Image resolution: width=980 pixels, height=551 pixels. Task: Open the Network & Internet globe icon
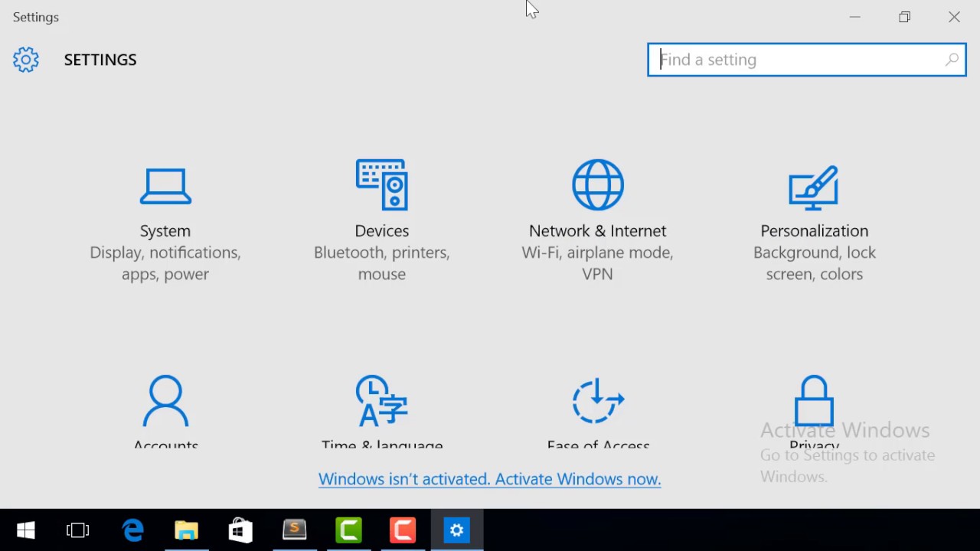598,184
